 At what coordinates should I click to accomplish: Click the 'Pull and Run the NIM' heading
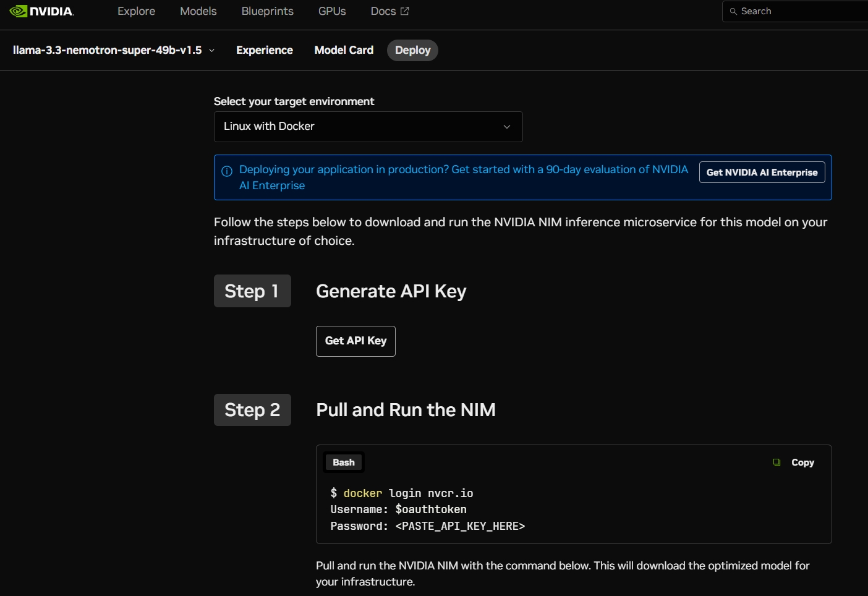[406, 410]
